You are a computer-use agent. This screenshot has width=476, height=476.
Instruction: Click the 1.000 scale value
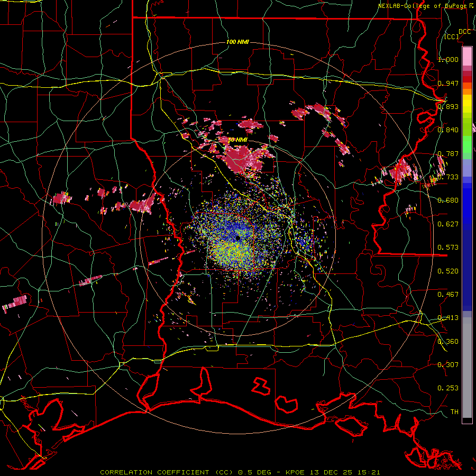point(448,59)
